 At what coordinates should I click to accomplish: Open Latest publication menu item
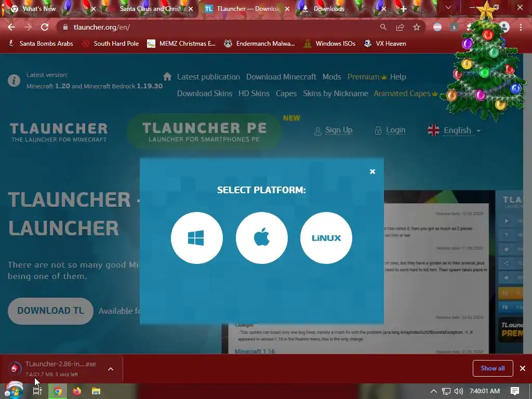coord(208,77)
